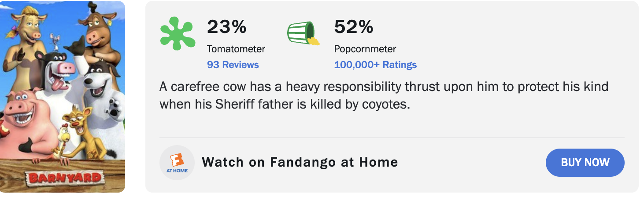This screenshot has width=644, height=204.
Task: Click the Watch on Fandango at Home text
Action: tap(300, 162)
